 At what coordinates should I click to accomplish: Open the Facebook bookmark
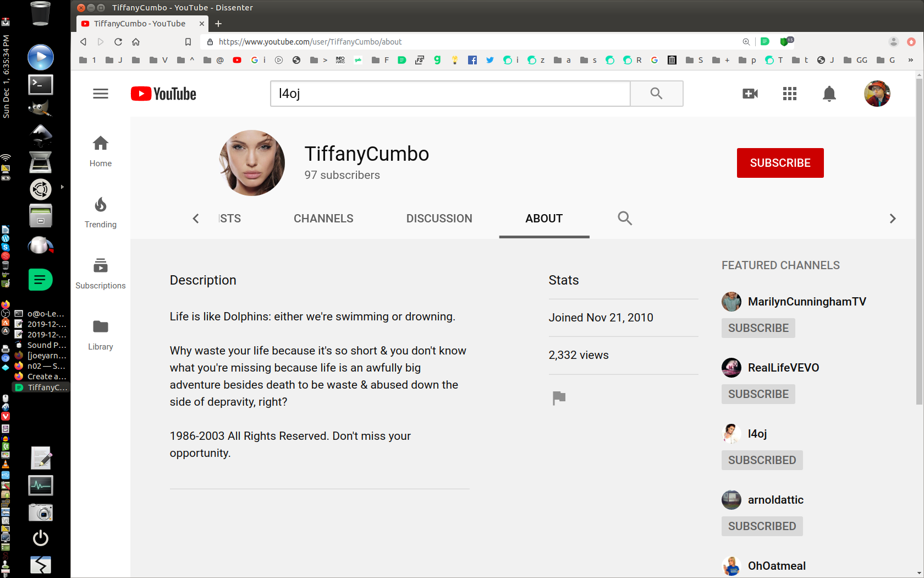tap(472, 60)
